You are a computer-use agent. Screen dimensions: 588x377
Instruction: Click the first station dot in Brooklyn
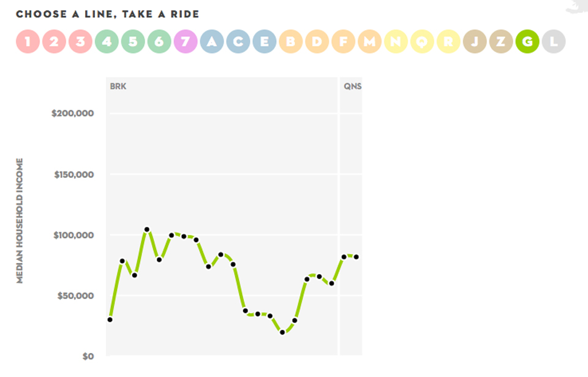pyautogui.click(x=110, y=320)
